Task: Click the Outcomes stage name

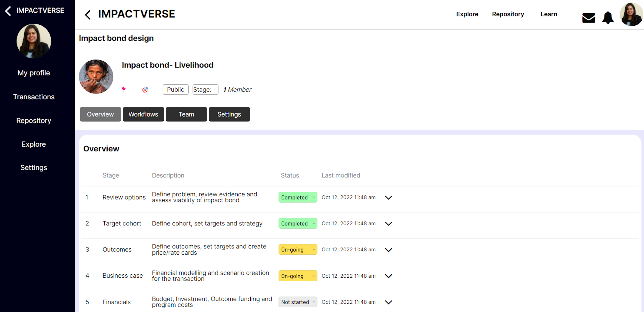Action: [117, 250]
